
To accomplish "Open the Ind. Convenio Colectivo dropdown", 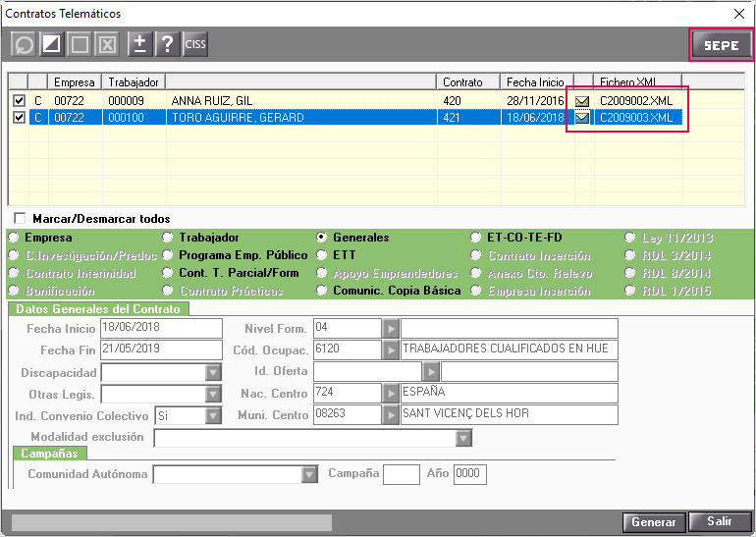I will tap(214, 415).
